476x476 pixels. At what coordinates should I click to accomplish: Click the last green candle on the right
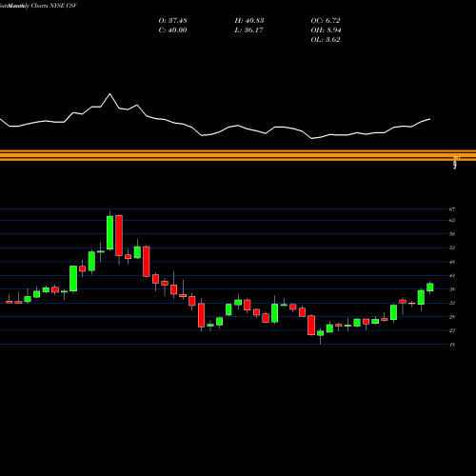(x=430, y=288)
